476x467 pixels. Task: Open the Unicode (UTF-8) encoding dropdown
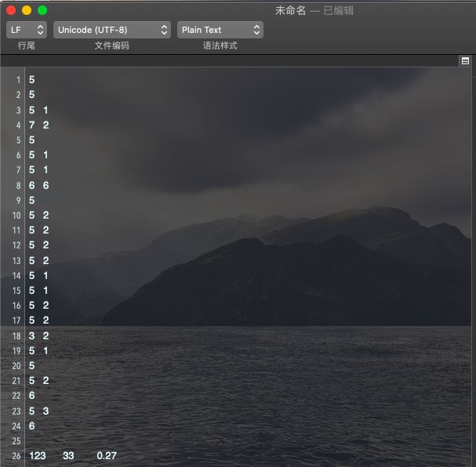(x=112, y=30)
